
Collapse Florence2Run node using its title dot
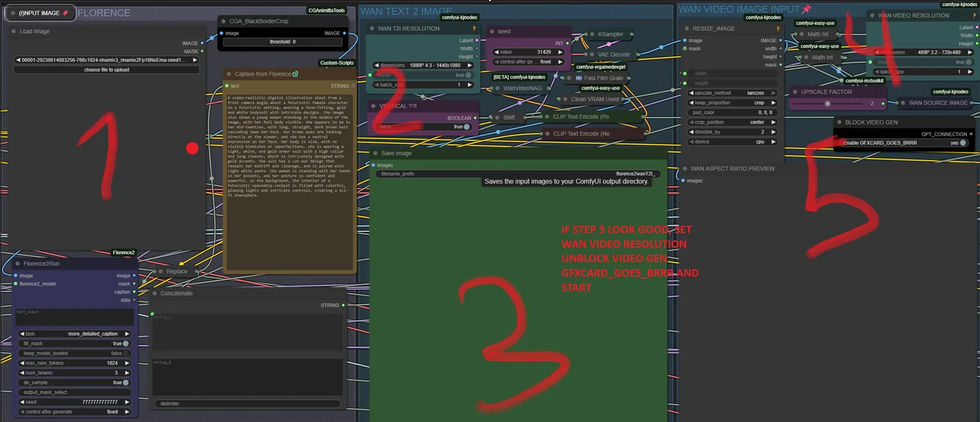pyautogui.click(x=17, y=264)
